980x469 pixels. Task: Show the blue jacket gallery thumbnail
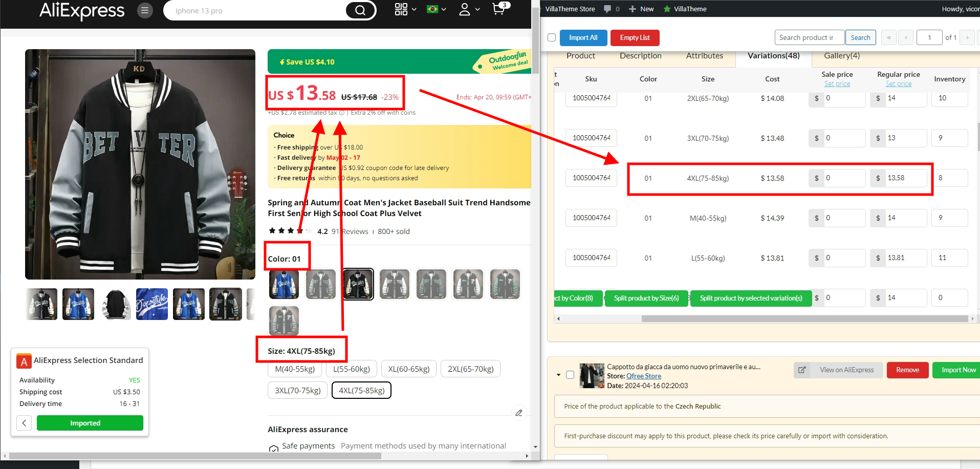point(78,304)
